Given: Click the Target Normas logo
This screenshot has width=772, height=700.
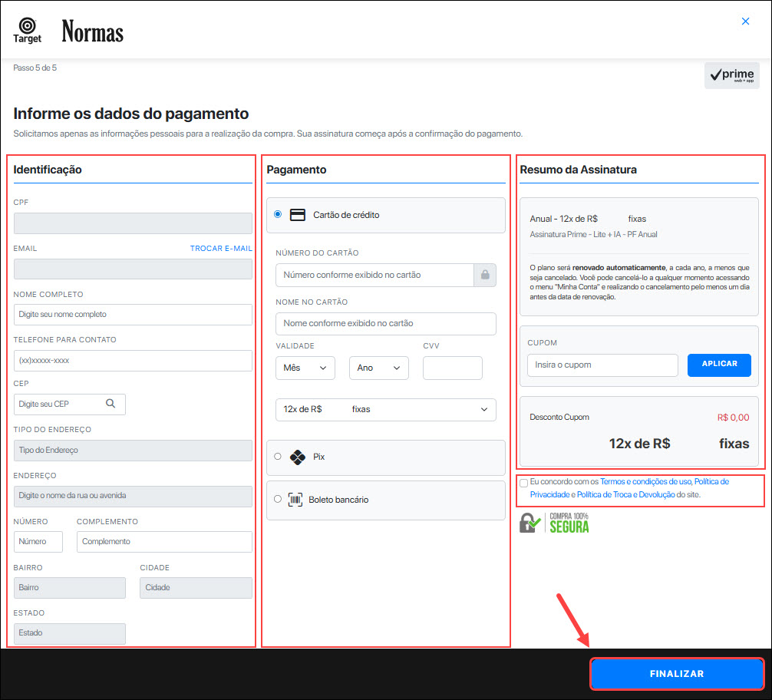Looking at the screenshot, I should (x=68, y=31).
